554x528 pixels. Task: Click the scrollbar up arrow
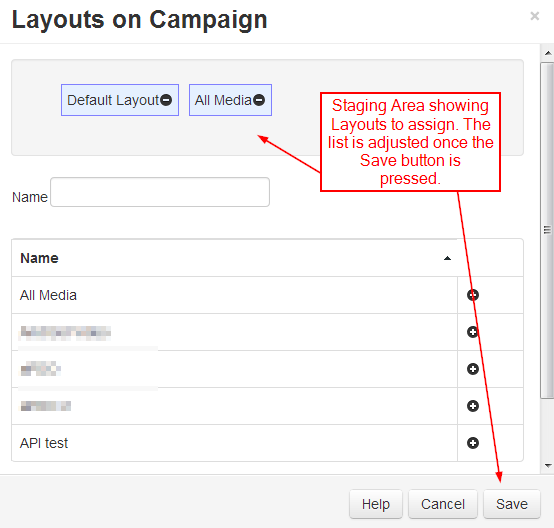548,53
